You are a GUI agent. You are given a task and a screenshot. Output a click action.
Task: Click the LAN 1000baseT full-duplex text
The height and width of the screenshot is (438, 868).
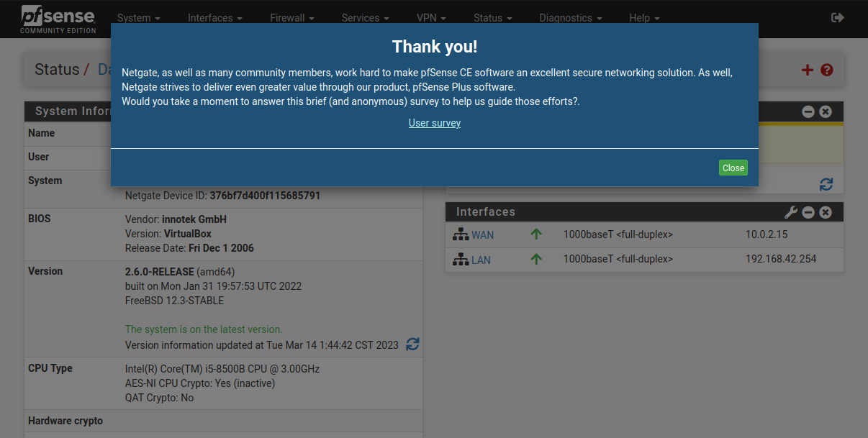(x=618, y=259)
